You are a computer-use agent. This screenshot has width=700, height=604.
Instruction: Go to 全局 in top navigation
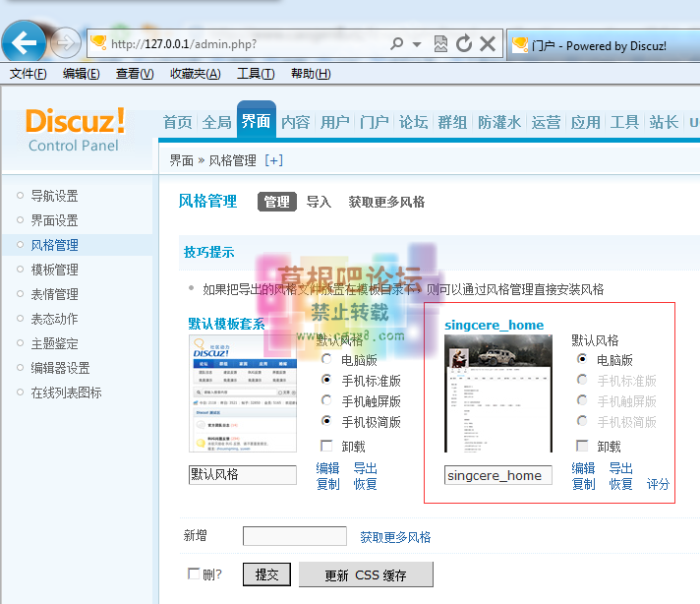(x=216, y=122)
